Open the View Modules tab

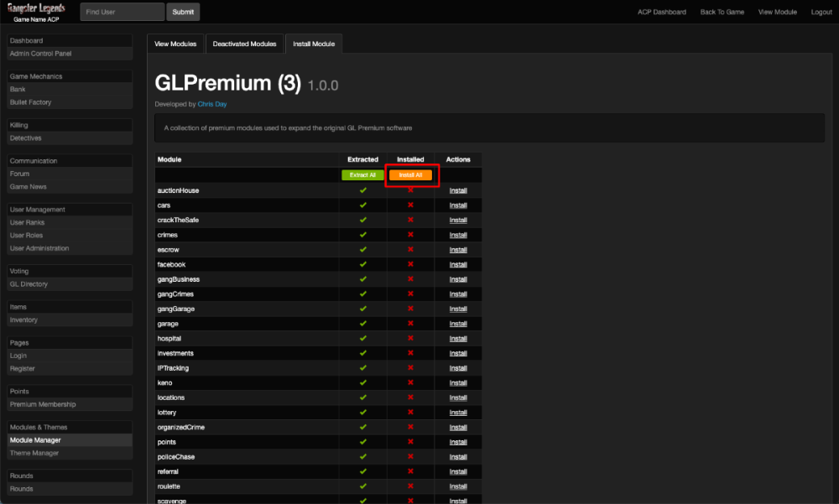[175, 44]
